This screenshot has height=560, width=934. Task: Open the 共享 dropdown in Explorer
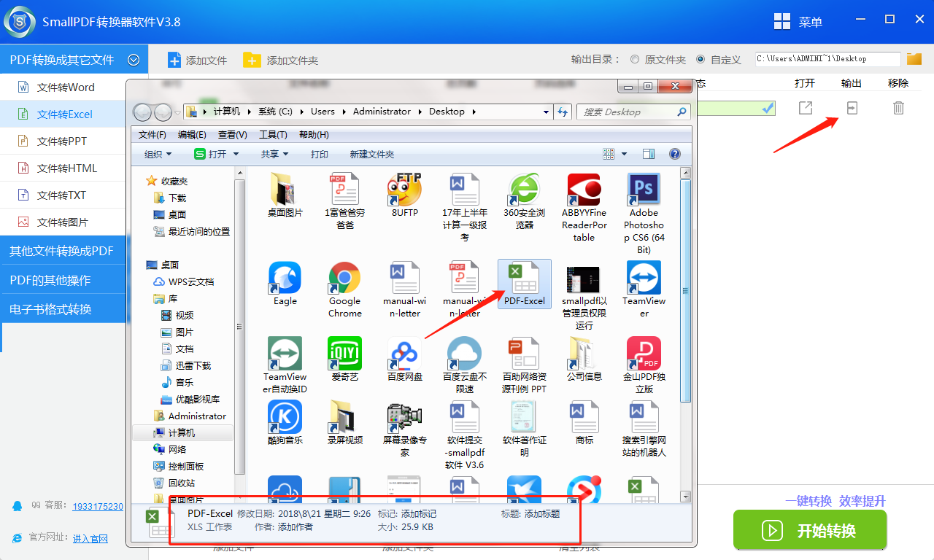[274, 154]
